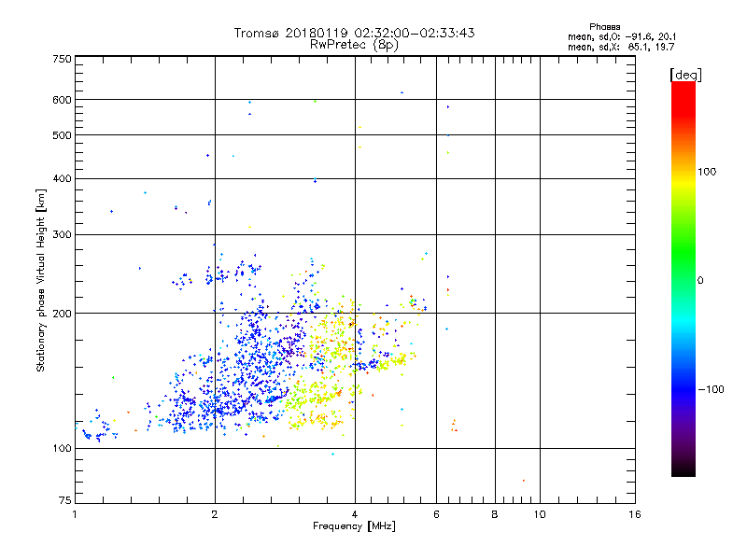Click the y-axis label '75'
The image size is (747, 560).
[65, 500]
